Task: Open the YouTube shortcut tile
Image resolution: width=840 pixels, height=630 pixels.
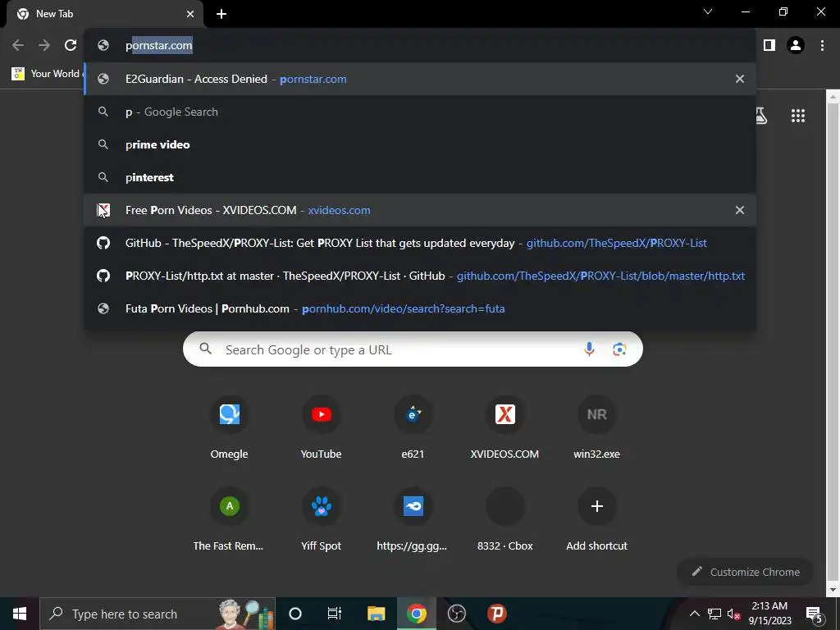Action: 321,428
